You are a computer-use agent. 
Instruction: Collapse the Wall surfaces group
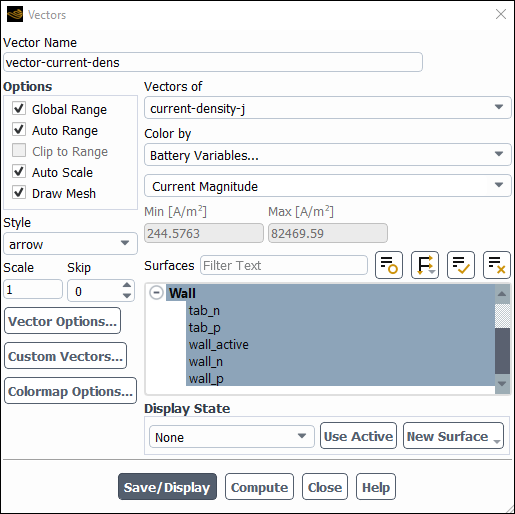pos(156,293)
